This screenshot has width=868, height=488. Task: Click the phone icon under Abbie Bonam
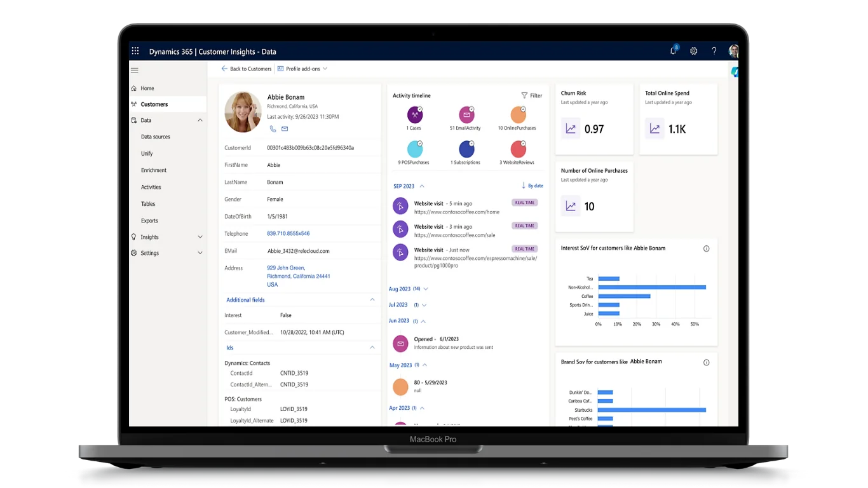(273, 128)
